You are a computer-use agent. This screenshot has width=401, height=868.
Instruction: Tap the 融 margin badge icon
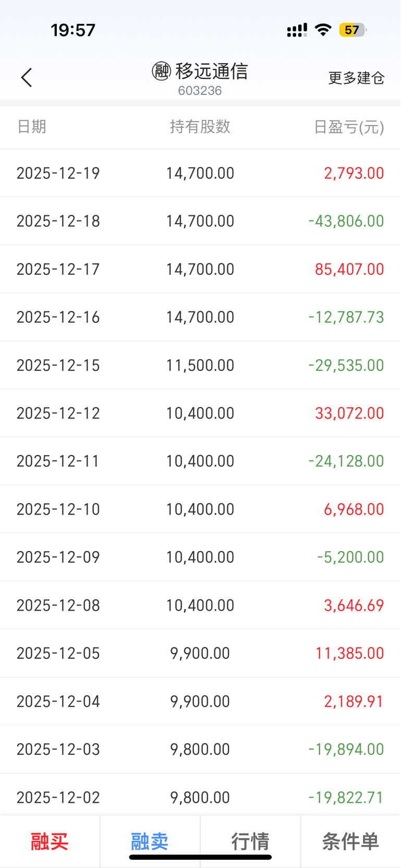[161, 71]
